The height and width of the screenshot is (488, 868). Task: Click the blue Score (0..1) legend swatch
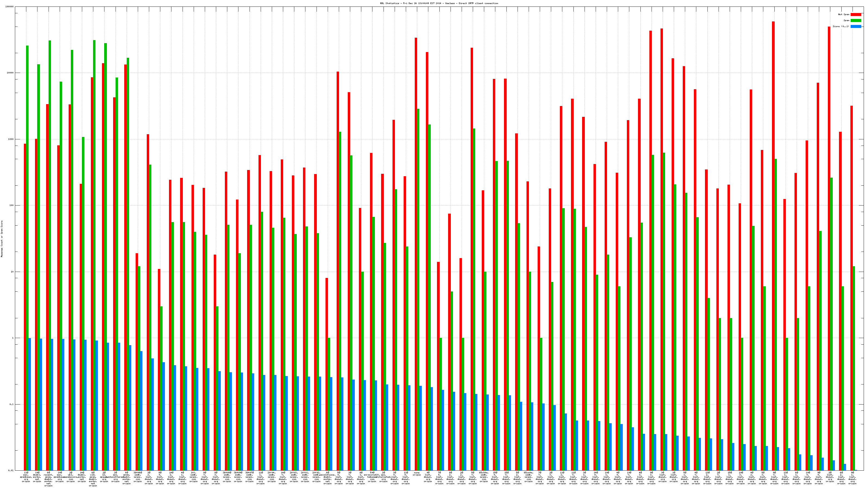pyautogui.click(x=856, y=26)
